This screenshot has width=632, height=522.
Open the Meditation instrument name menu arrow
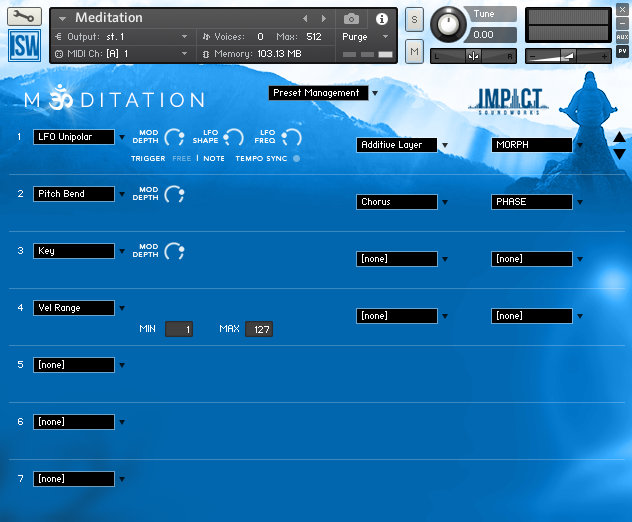(62, 19)
